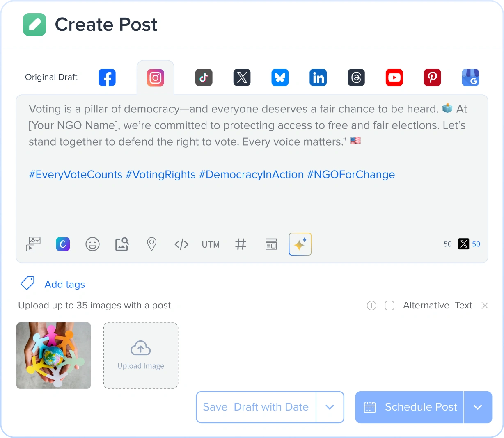The width and height of the screenshot is (504, 438).
Task: Open the Add tags link
Action: 64,284
